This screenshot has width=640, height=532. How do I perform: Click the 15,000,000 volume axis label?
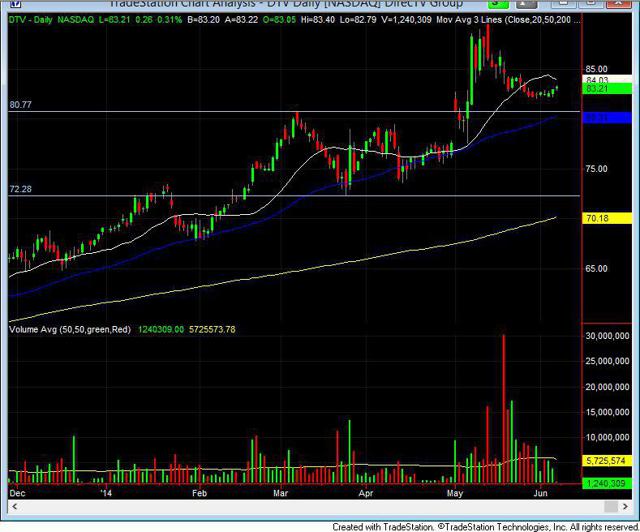pos(607,412)
